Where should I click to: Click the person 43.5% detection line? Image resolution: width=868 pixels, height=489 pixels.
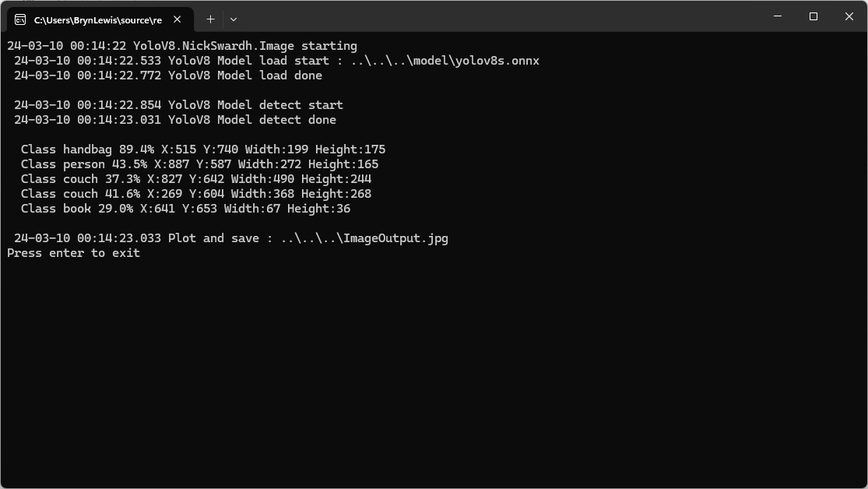199,164
